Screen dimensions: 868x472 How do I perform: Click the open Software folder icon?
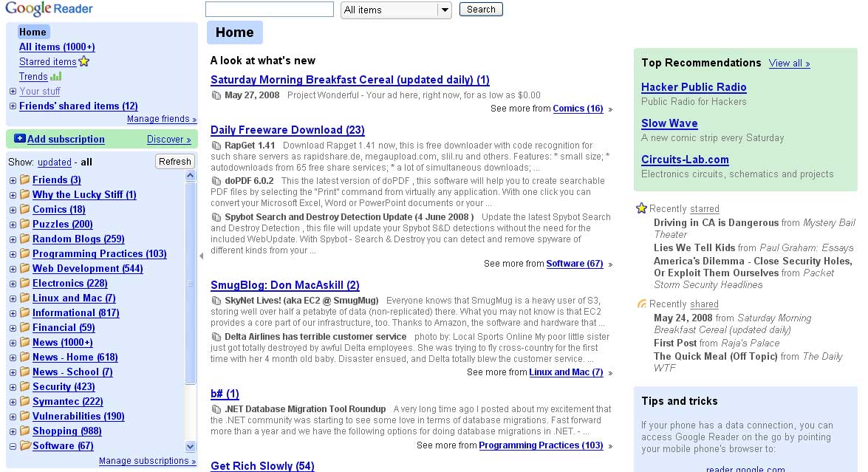(25, 445)
